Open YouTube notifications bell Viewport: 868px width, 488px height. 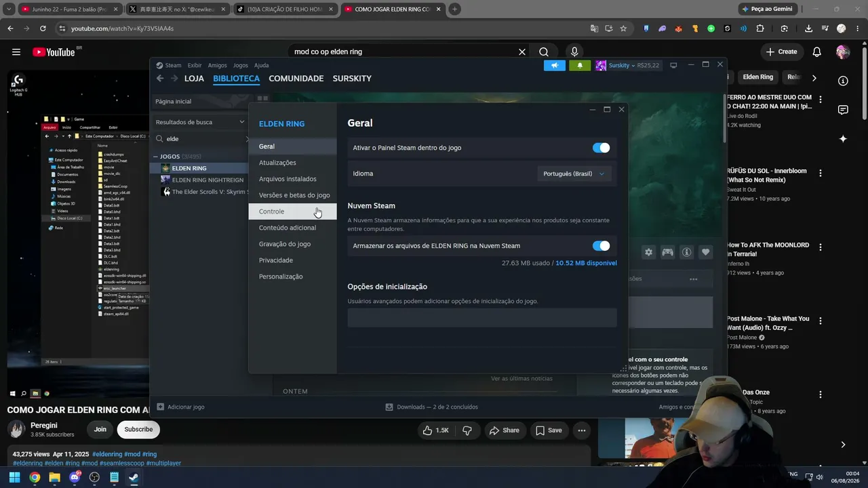[817, 52]
